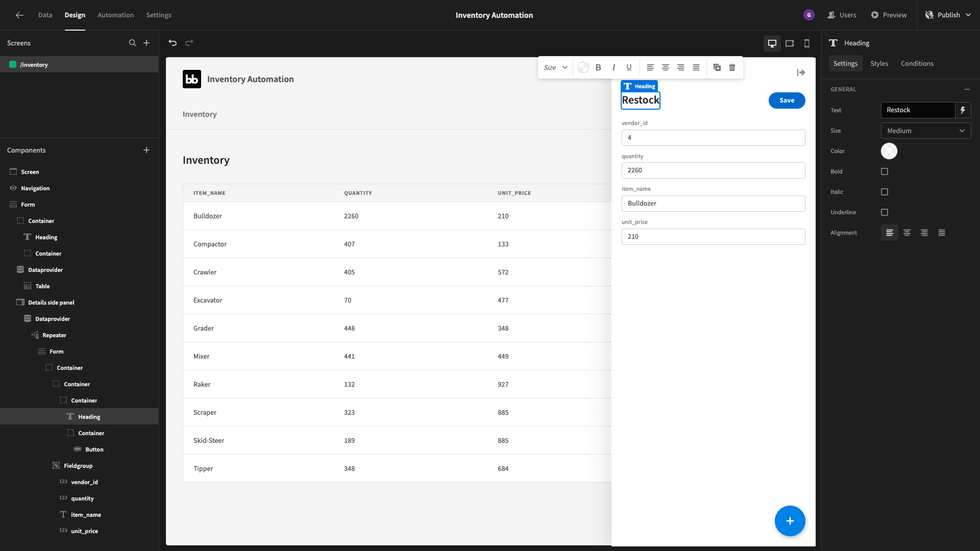Open the Automation tab
The width and height of the screenshot is (980, 551).
click(115, 15)
